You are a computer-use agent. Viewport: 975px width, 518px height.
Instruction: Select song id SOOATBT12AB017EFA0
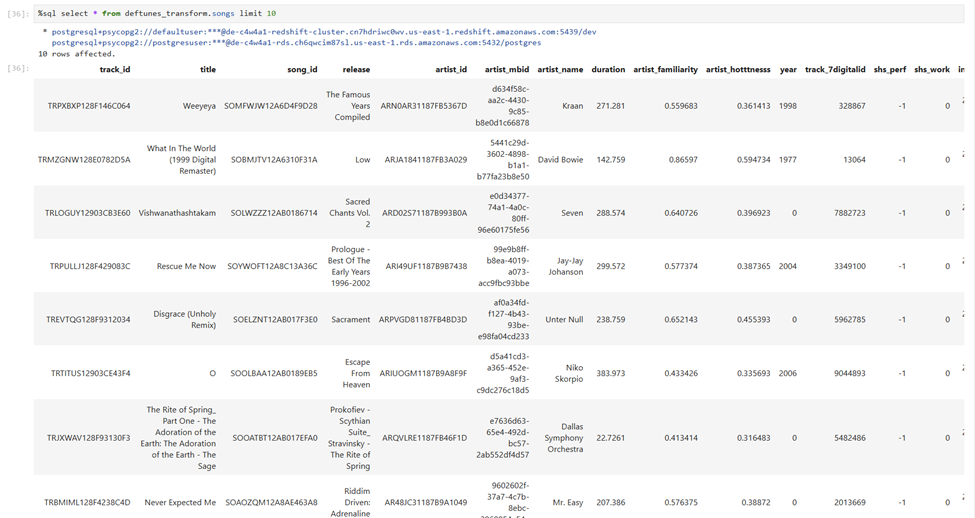click(x=275, y=438)
